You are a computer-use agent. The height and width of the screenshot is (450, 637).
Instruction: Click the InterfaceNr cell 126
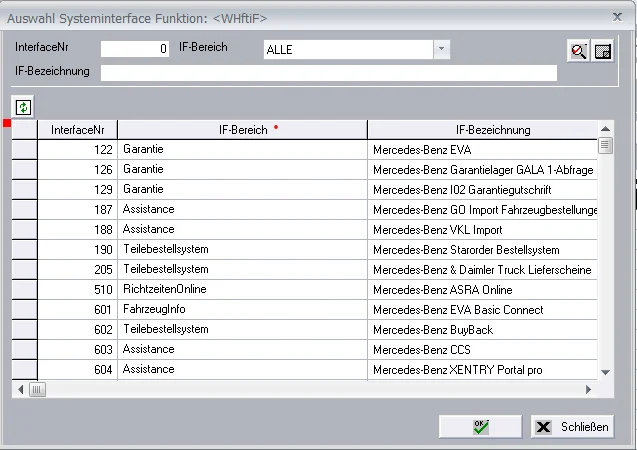(77, 169)
